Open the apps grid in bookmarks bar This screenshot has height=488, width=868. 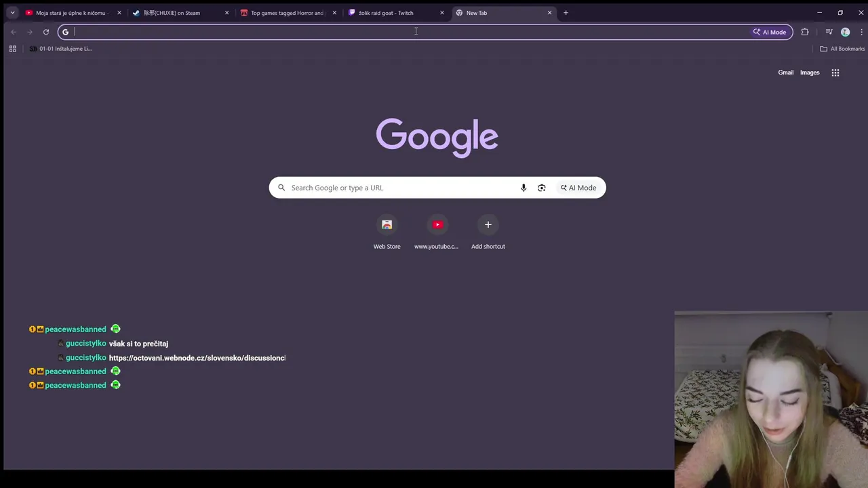(x=12, y=49)
